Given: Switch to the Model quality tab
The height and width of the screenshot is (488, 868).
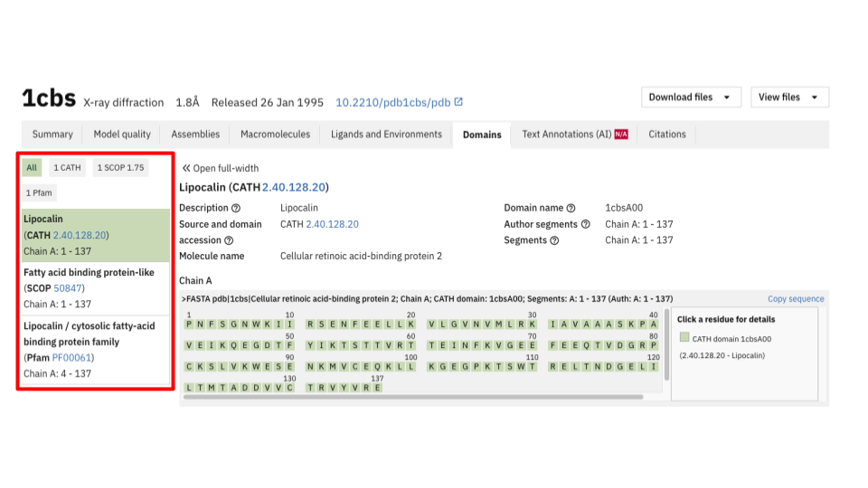Looking at the screenshot, I should (x=122, y=135).
